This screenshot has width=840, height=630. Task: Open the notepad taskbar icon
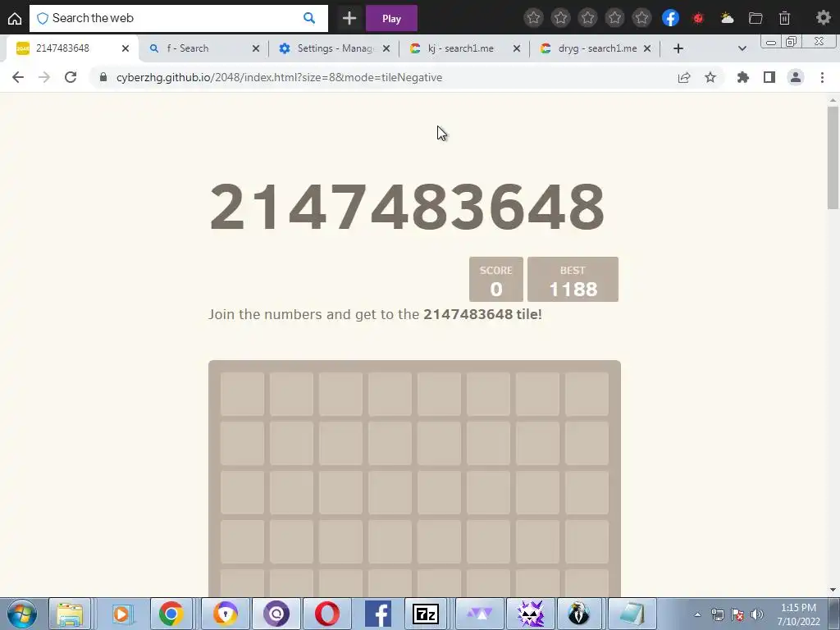pyautogui.click(x=632, y=614)
